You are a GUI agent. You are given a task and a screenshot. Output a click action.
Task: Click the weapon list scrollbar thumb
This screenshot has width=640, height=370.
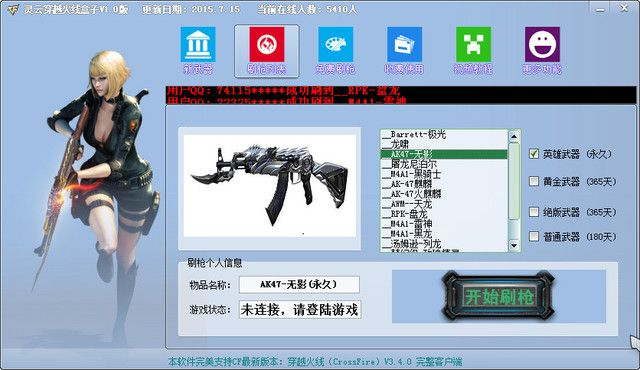(x=514, y=181)
